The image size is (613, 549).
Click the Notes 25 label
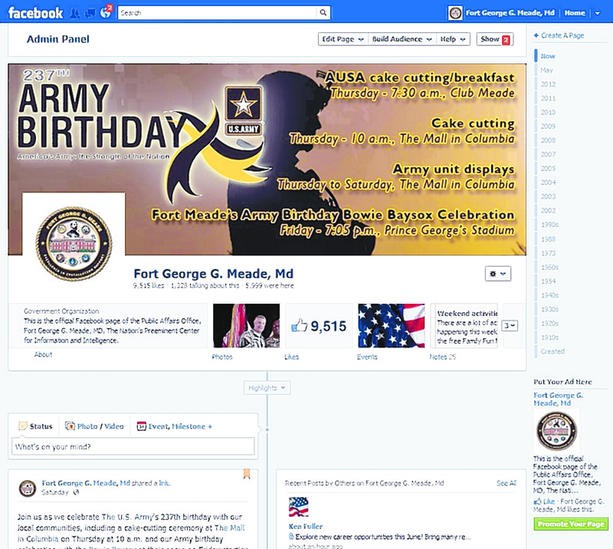coord(443,357)
